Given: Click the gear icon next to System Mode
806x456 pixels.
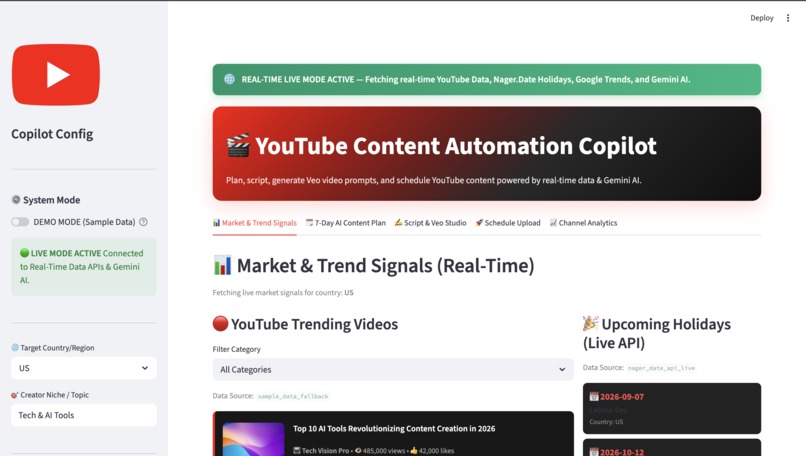Looking at the screenshot, I should [16, 199].
